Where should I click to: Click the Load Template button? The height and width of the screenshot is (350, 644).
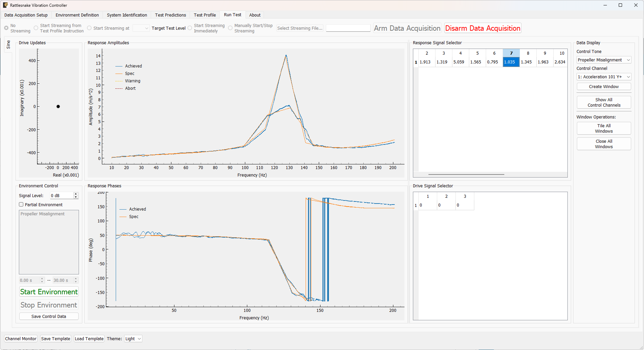tap(89, 339)
